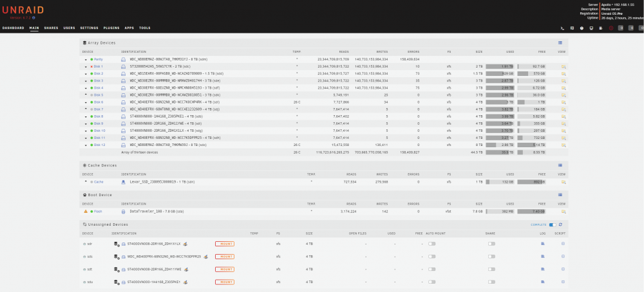Image resolution: width=644 pixels, height=292 pixels.
Task: Enable Share switch for sdu
Action: [491, 282]
